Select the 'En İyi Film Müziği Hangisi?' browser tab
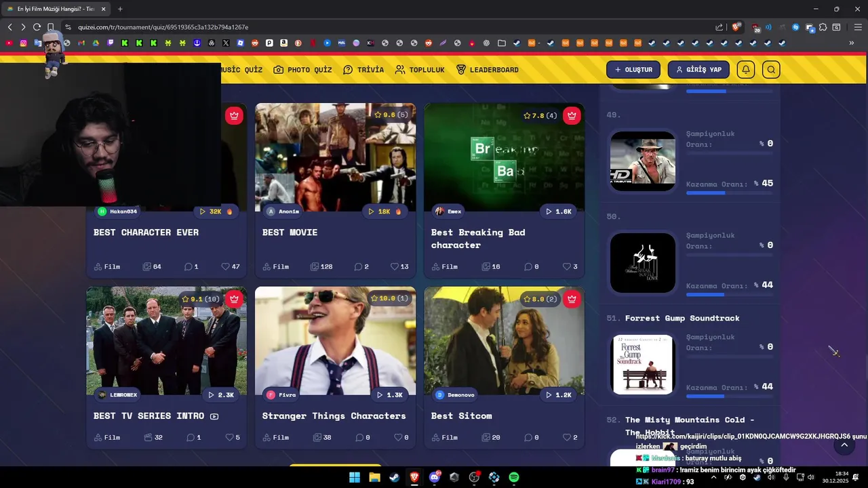This screenshot has height=488, width=868. tap(54, 9)
